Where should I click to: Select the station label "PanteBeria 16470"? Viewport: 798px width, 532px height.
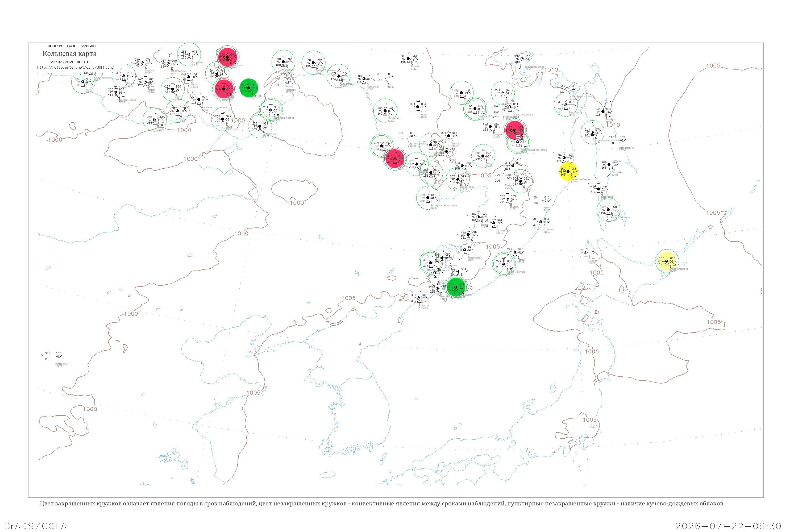(61, 365)
